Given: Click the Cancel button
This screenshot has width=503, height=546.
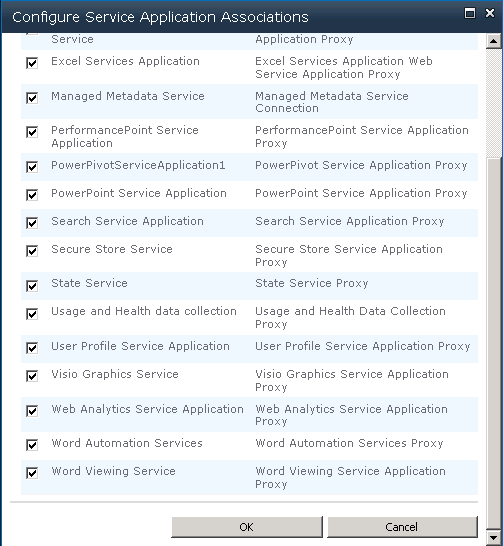Looking at the screenshot, I should click(x=402, y=527).
